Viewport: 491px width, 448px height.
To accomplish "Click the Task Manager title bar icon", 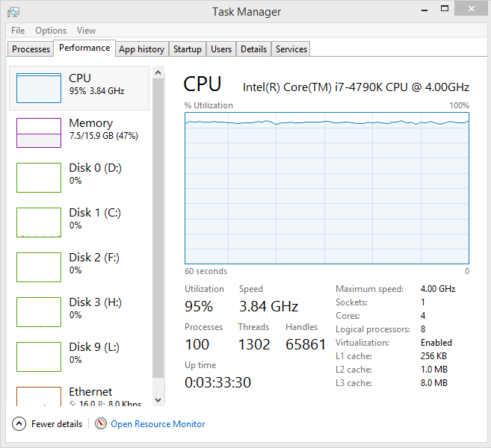I will [13, 12].
